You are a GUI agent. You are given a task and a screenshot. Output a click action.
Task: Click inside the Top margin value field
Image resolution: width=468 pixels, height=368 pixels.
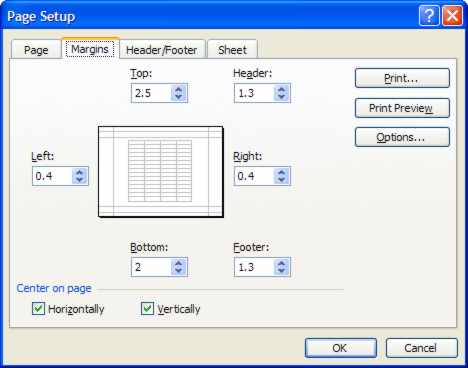(152, 93)
